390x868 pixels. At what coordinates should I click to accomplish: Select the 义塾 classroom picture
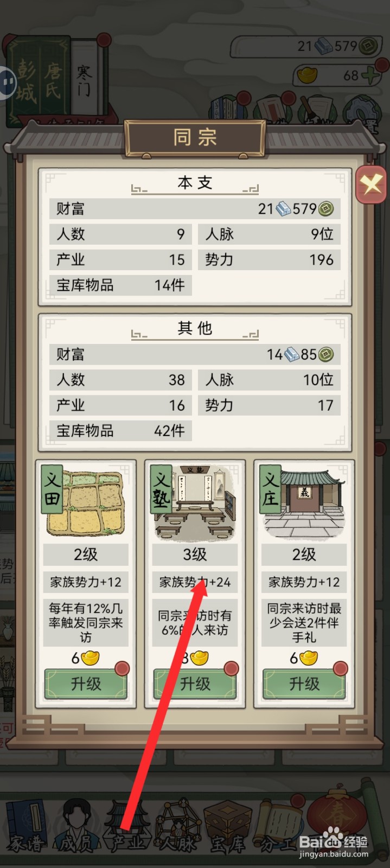pos(194,503)
